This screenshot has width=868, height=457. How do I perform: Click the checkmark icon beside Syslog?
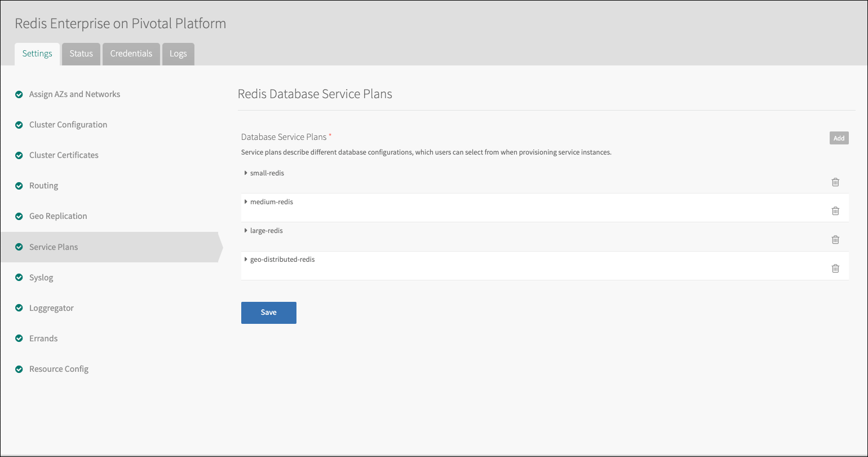tap(19, 278)
